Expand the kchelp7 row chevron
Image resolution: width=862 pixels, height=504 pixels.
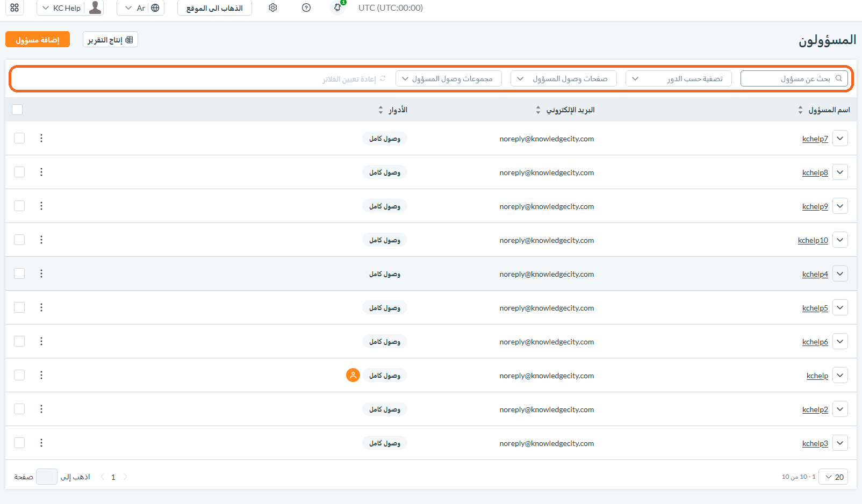[x=840, y=138]
